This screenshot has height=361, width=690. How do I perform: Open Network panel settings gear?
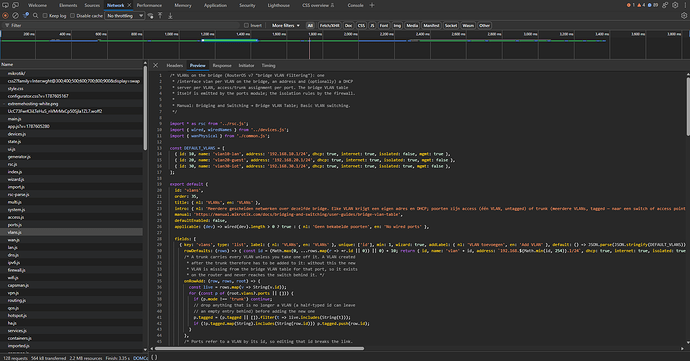[684, 15]
